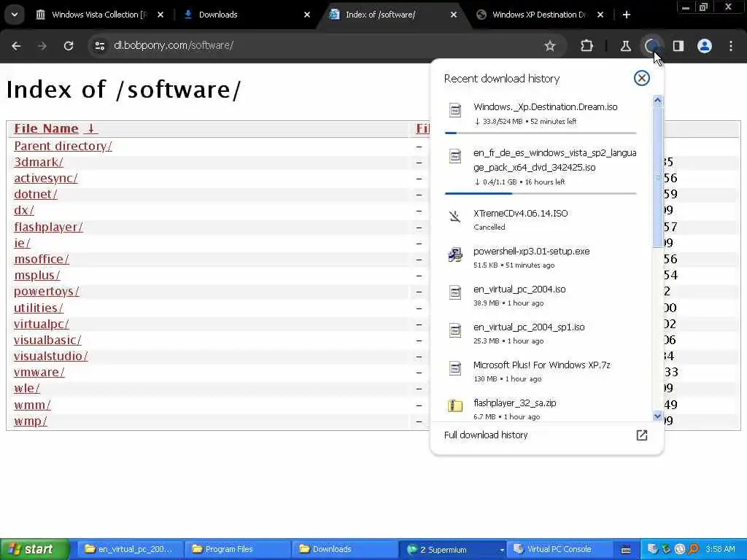This screenshot has width=747, height=560.
Task: Open the Chrome Labs flask icon
Action: coord(625,46)
